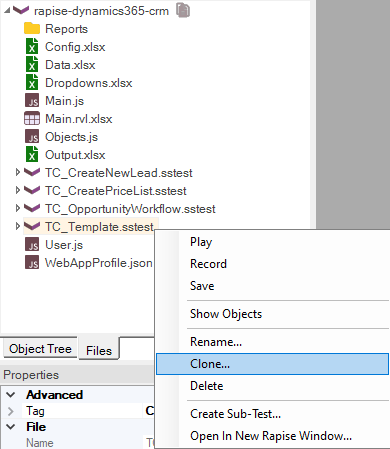Switch to the Object Tree tab
390x449 pixels.
pos(40,349)
